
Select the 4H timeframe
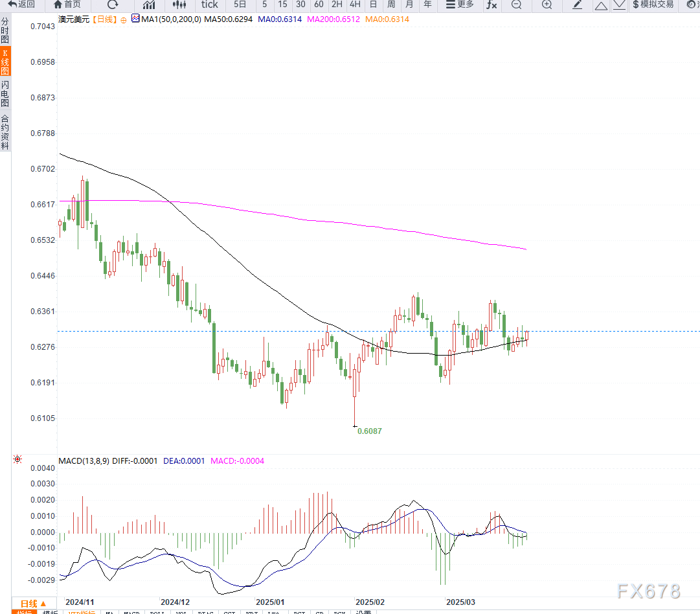[x=355, y=5]
